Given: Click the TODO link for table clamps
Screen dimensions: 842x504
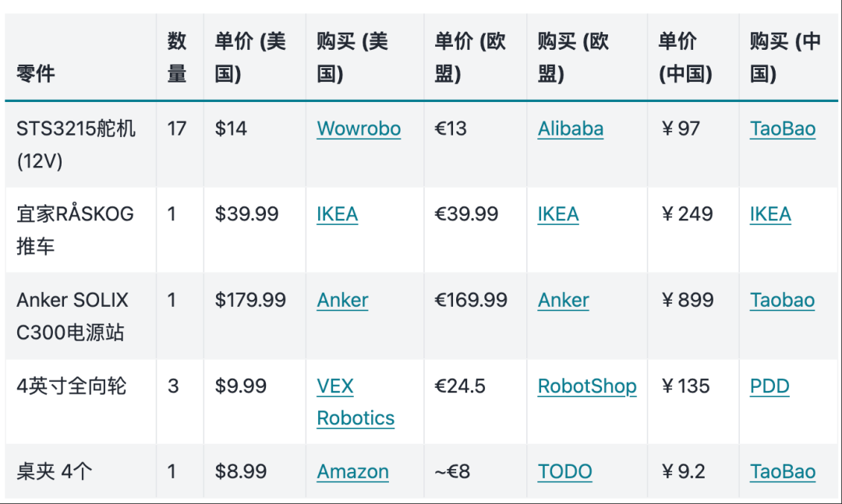Looking at the screenshot, I should (x=565, y=472).
